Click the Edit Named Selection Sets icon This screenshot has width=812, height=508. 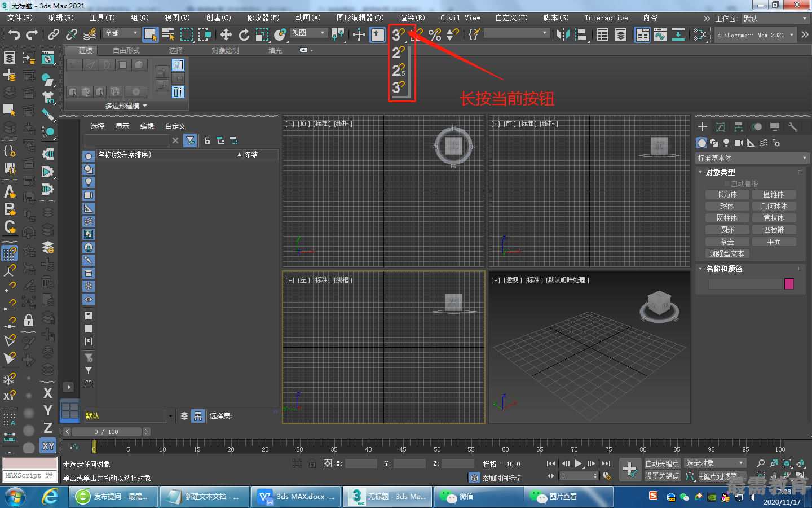coord(474,34)
